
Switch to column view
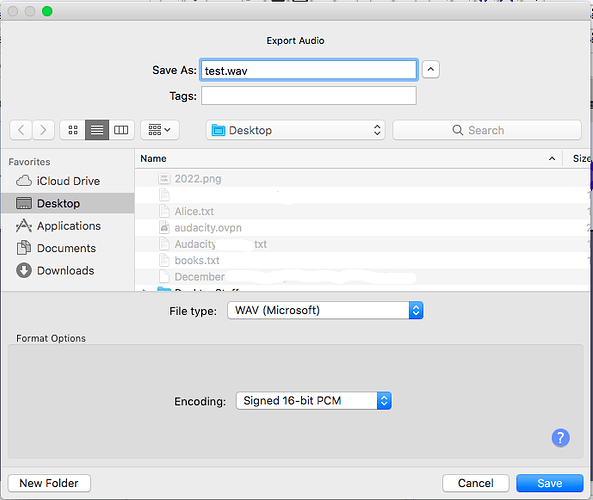pyautogui.click(x=121, y=130)
